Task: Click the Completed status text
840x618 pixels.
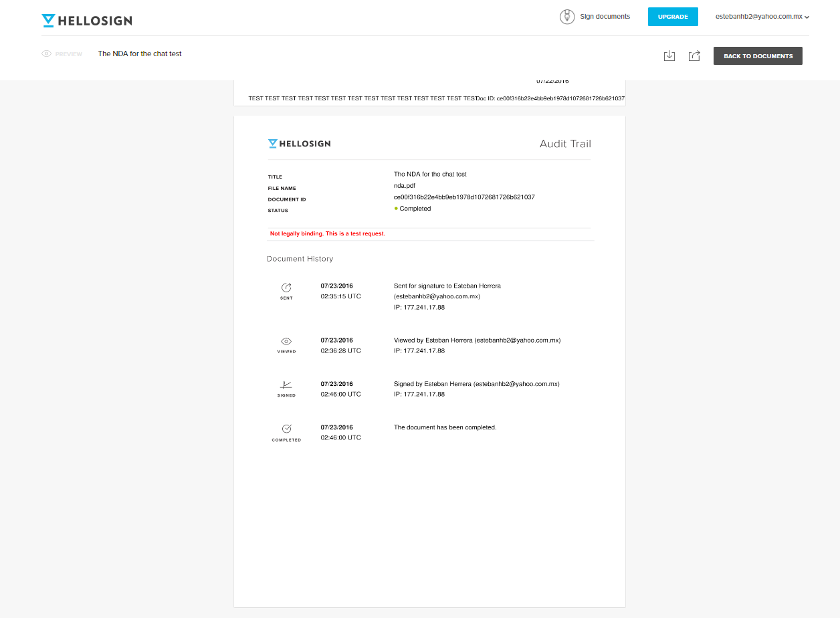Action: 415,209
